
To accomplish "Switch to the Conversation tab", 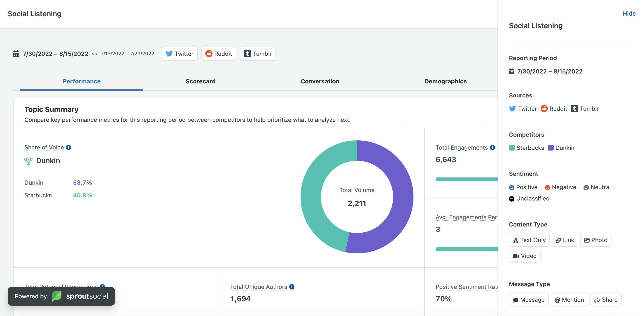I will 320,81.
